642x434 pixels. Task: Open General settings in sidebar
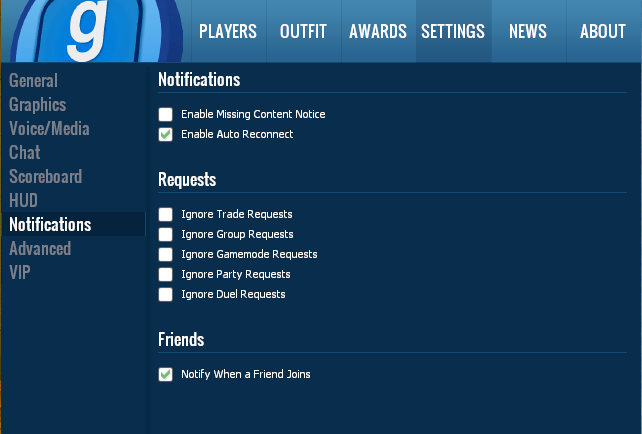coord(34,81)
